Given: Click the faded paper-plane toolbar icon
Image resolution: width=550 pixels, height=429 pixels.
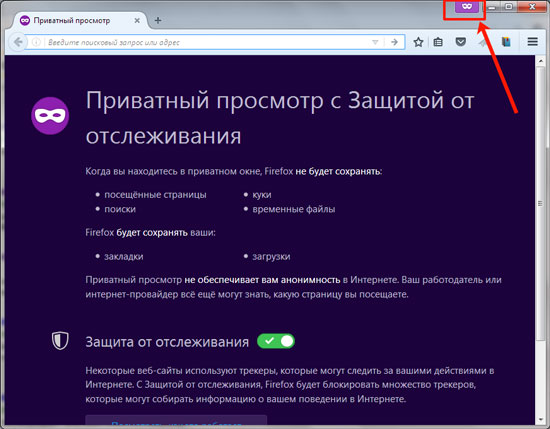Looking at the screenshot, I should click(483, 42).
